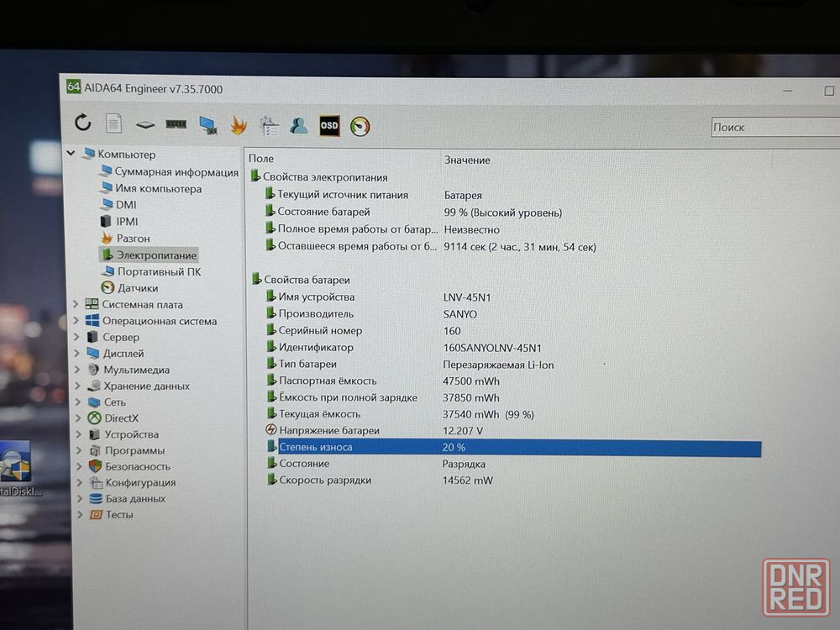
Task: Select the Состояние Разрядка row
Action: pos(376,464)
